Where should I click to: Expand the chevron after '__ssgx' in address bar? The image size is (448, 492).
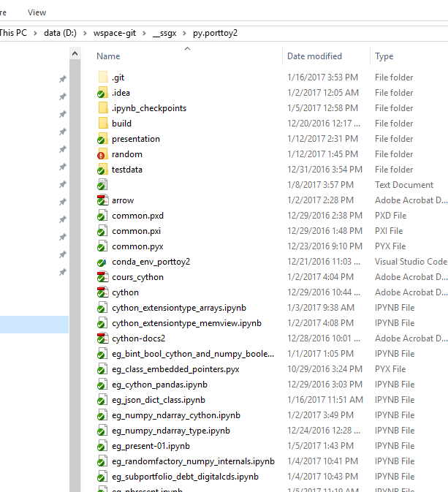click(x=184, y=33)
